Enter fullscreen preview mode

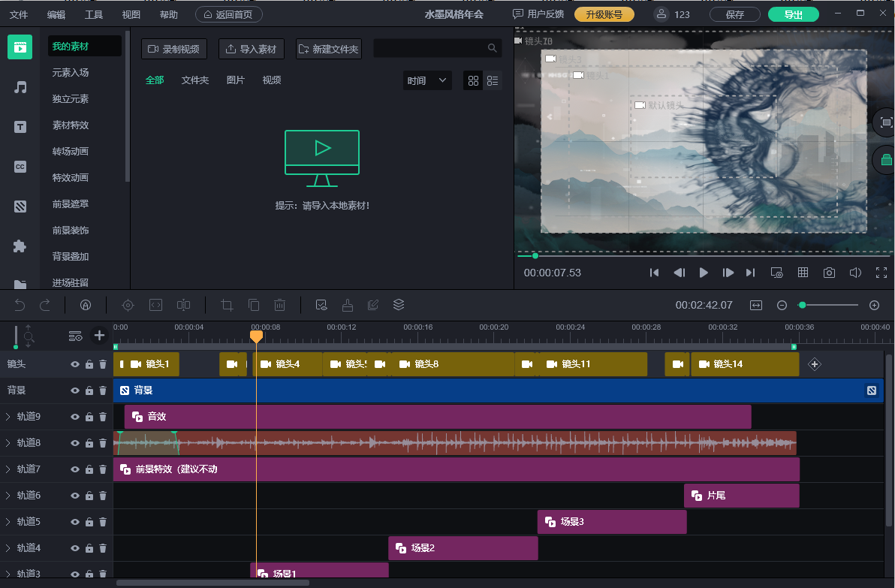[x=881, y=273]
